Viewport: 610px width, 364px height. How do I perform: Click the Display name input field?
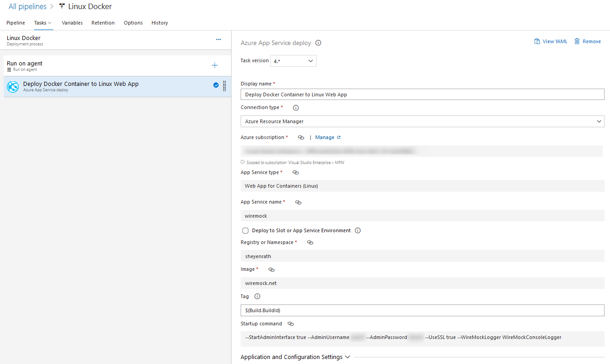click(x=422, y=95)
